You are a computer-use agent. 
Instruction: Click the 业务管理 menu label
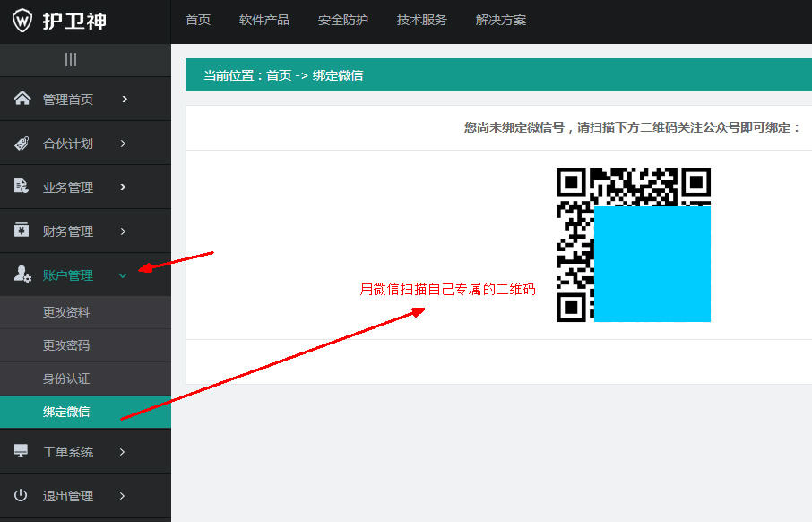(68, 187)
